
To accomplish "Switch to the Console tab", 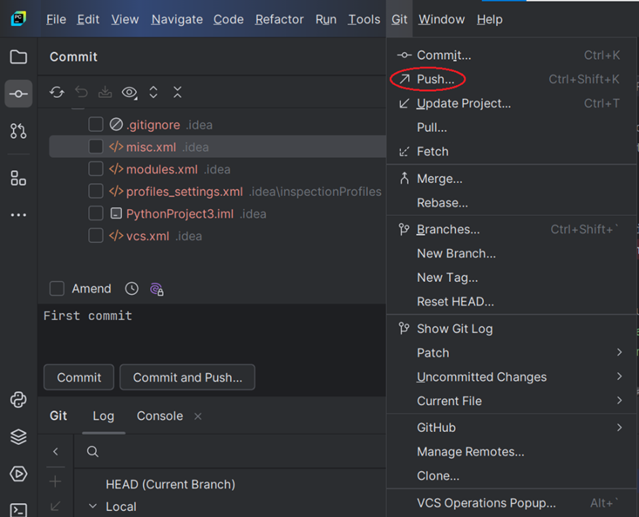I will [159, 416].
